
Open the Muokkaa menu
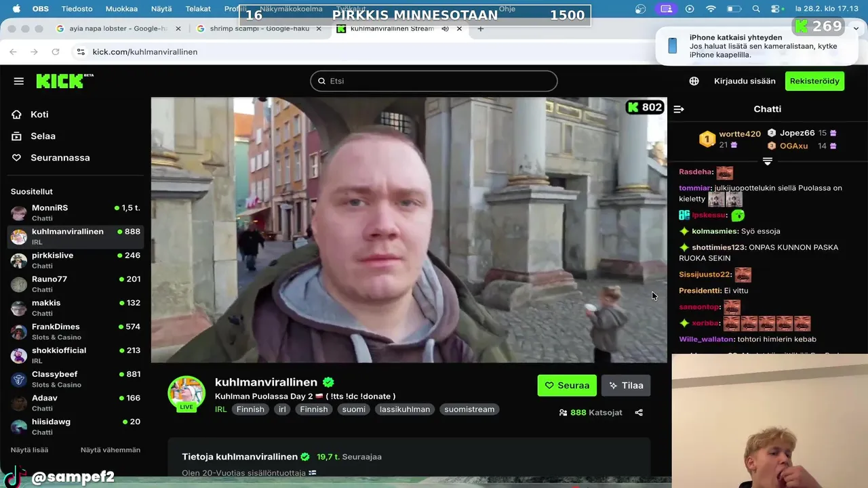point(121,9)
